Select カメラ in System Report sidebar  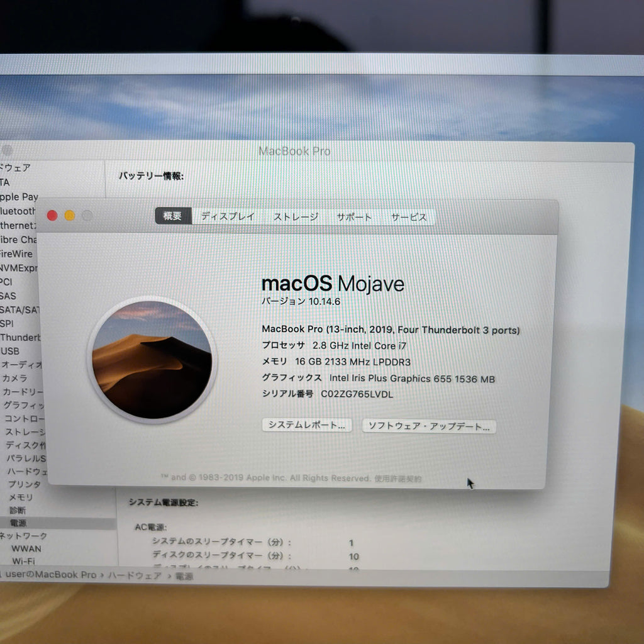(15, 378)
